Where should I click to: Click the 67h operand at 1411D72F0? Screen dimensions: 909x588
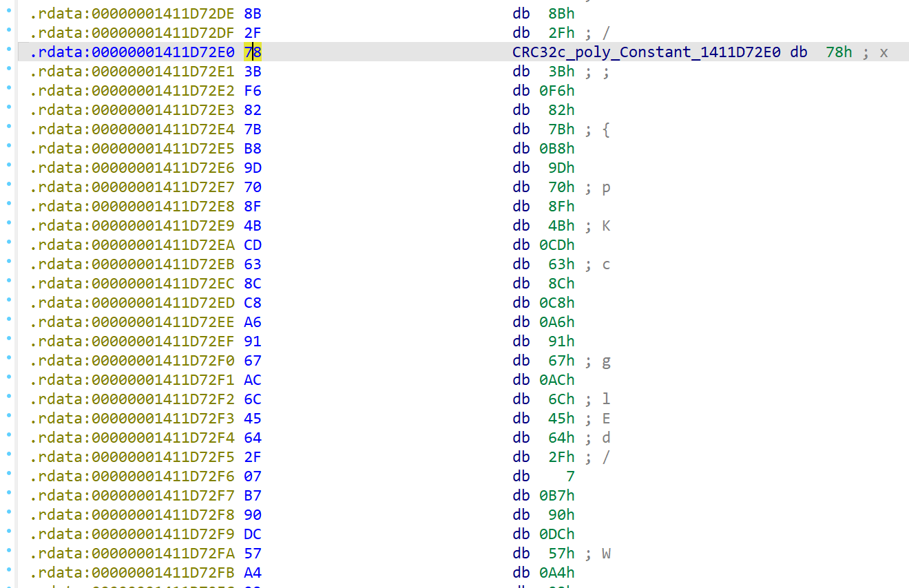561,361
